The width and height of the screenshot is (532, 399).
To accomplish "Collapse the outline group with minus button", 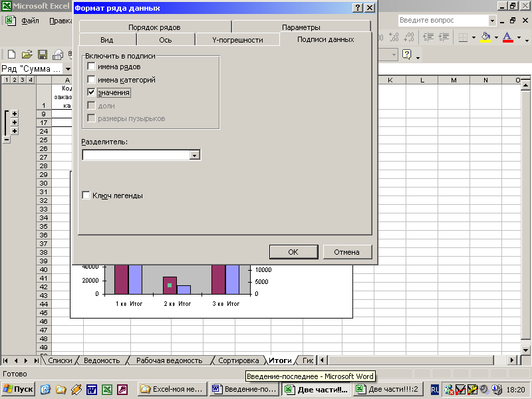I will point(7,140).
